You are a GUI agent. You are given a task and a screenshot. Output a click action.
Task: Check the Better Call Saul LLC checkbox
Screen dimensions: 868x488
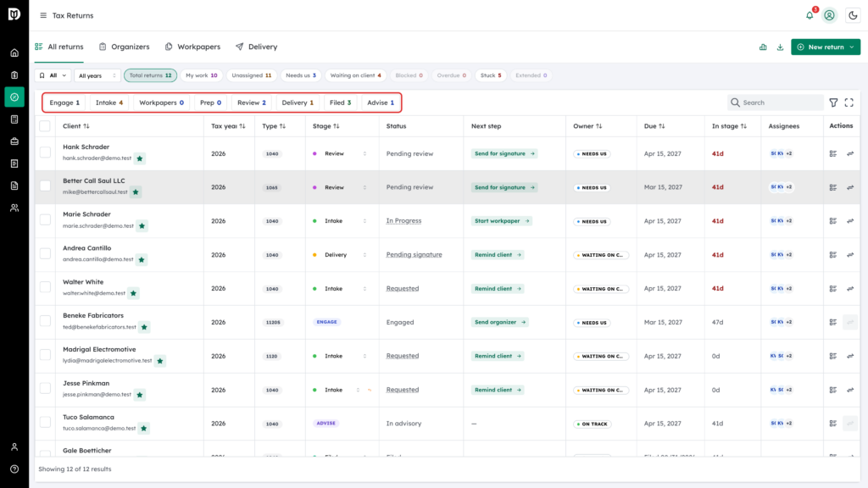45,186
